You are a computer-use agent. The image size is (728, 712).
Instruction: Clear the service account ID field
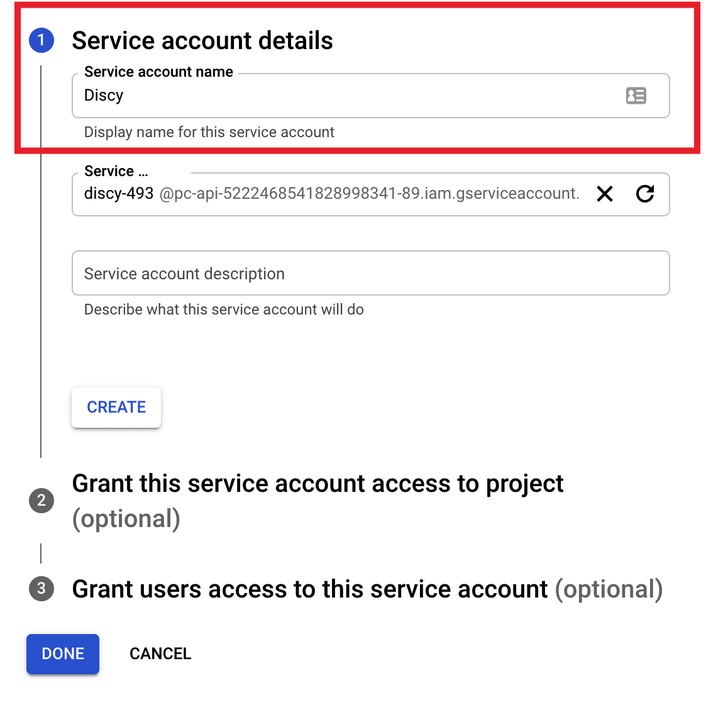[605, 194]
